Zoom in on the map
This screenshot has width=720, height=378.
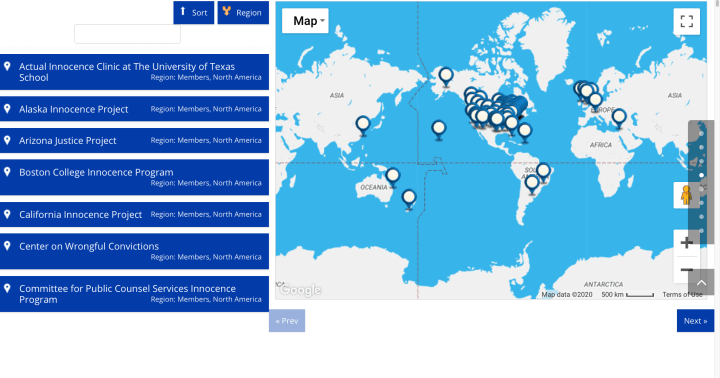pyautogui.click(x=686, y=243)
